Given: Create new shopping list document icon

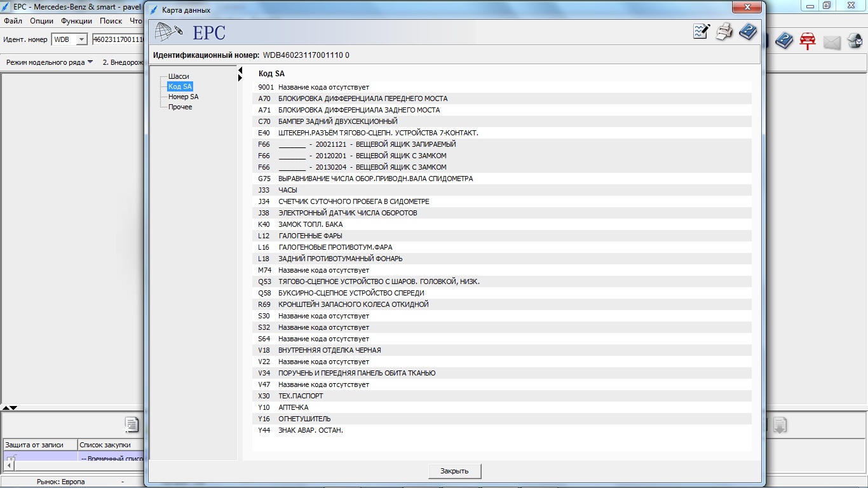Looking at the screenshot, I should (132, 424).
